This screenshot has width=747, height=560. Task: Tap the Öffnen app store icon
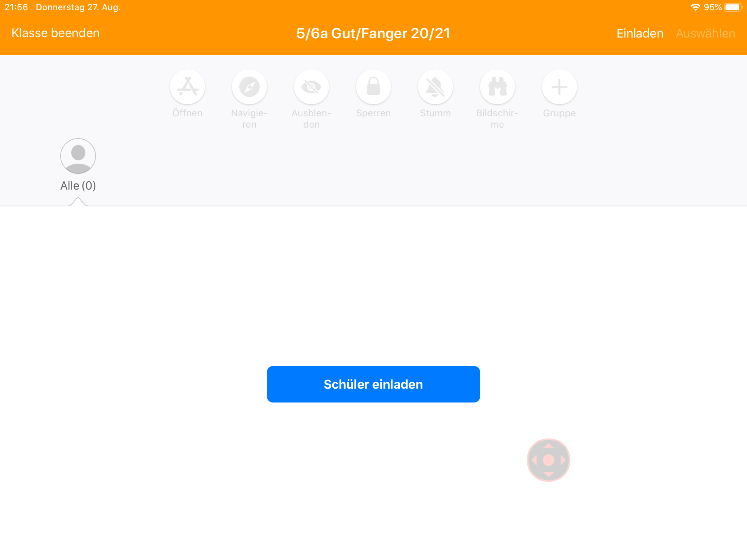tap(187, 87)
